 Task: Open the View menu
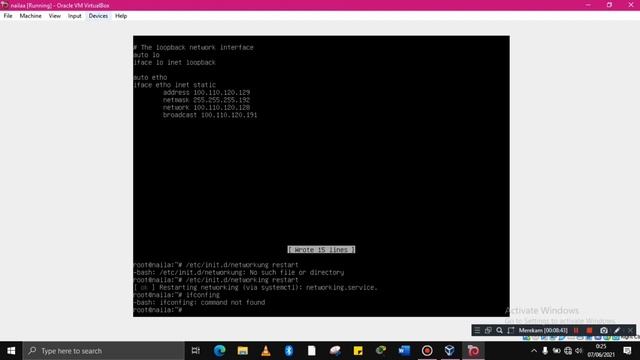pyautogui.click(x=55, y=16)
